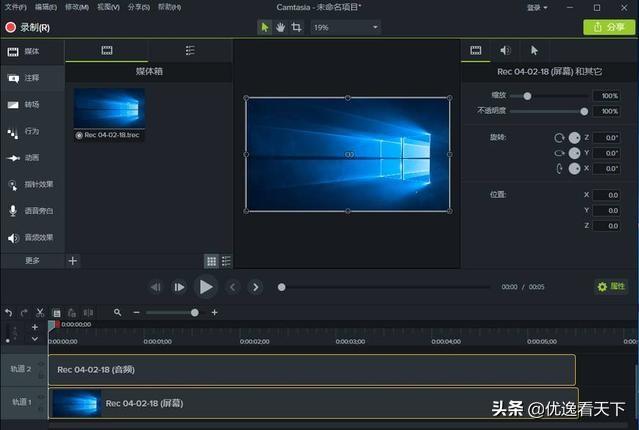The width and height of the screenshot is (639, 430).
Task: Click the green 分享 share button
Action: (x=609, y=27)
